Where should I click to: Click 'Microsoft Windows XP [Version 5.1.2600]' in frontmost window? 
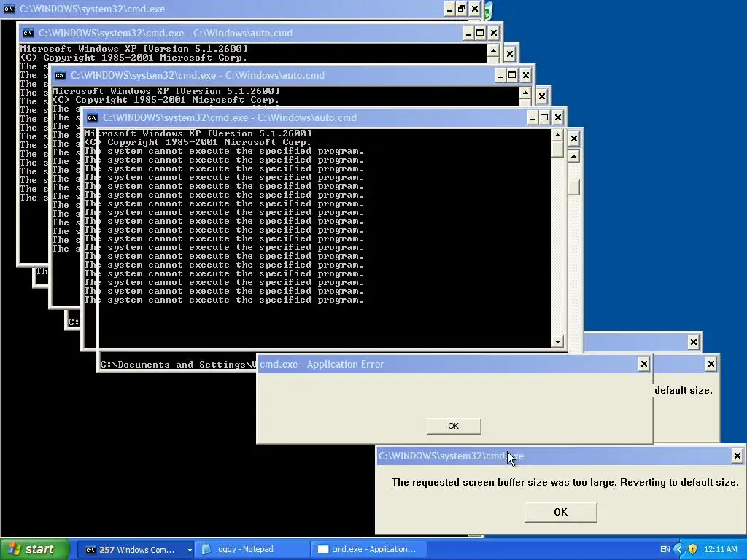click(198, 133)
